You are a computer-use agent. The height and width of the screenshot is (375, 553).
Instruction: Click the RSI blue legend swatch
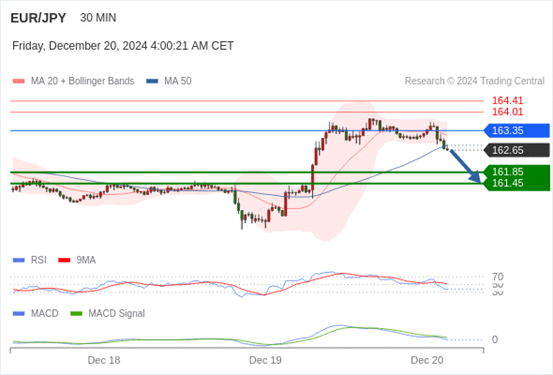point(19,260)
